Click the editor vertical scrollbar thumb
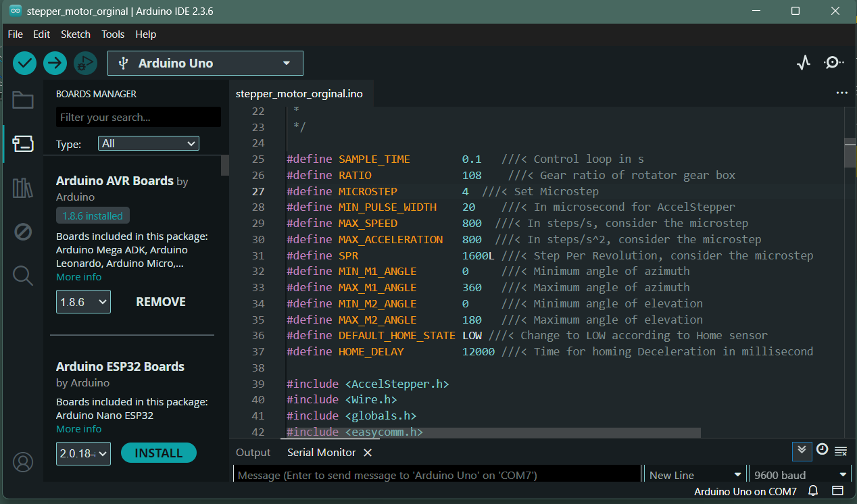The image size is (857, 504). pos(850,152)
